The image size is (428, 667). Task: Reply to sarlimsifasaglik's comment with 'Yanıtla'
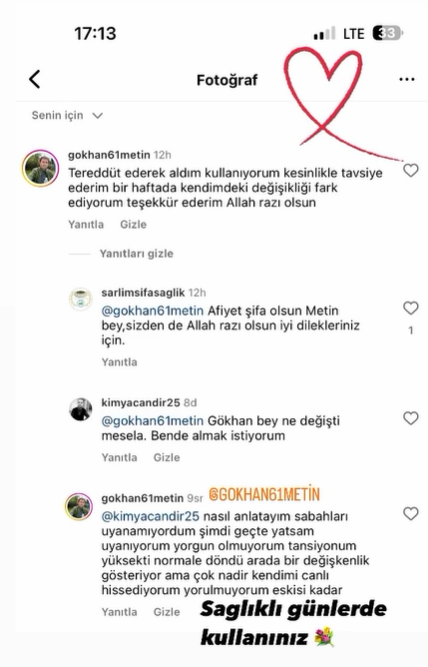tap(119, 362)
